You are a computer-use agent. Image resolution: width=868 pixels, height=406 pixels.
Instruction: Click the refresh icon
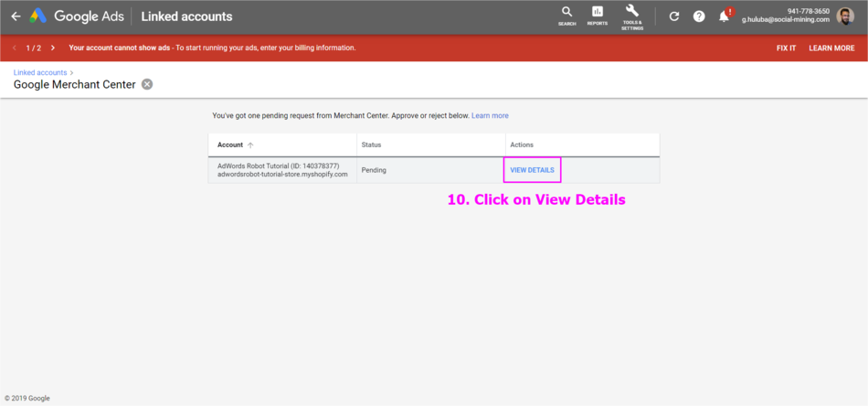pyautogui.click(x=674, y=16)
